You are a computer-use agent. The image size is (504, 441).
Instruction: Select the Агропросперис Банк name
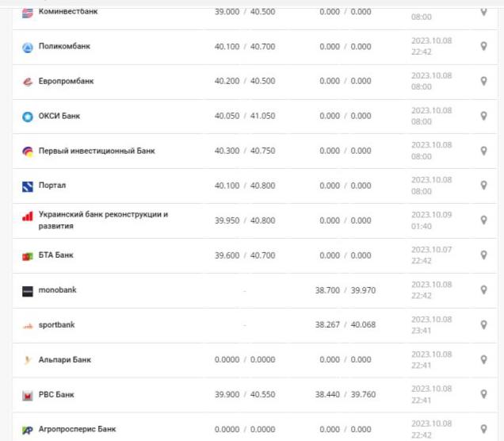pos(77,429)
